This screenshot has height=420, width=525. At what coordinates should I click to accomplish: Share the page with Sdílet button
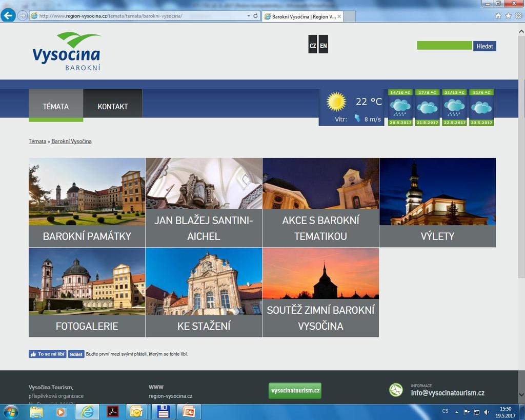pyautogui.click(x=76, y=354)
